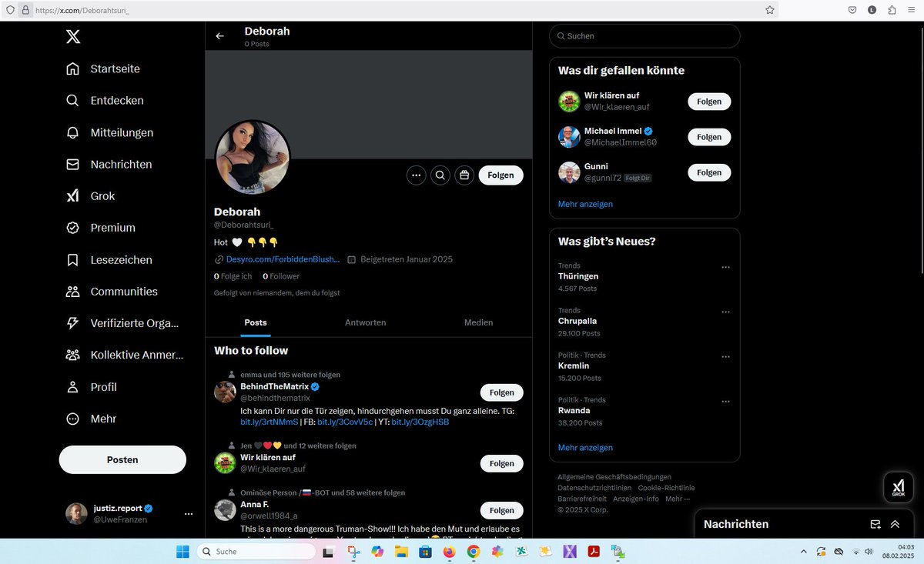924x564 pixels.
Task: Select the Posts tab
Action: (256, 322)
